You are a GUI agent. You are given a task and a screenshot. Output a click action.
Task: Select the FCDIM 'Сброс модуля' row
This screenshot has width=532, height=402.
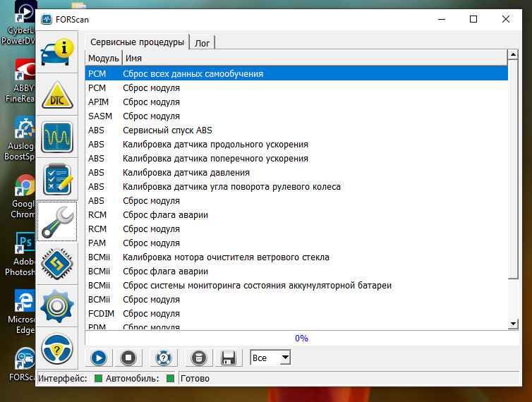296,314
